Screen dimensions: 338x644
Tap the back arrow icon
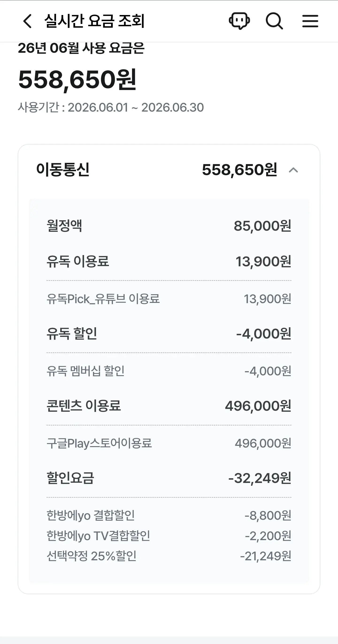pyautogui.click(x=27, y=21)
